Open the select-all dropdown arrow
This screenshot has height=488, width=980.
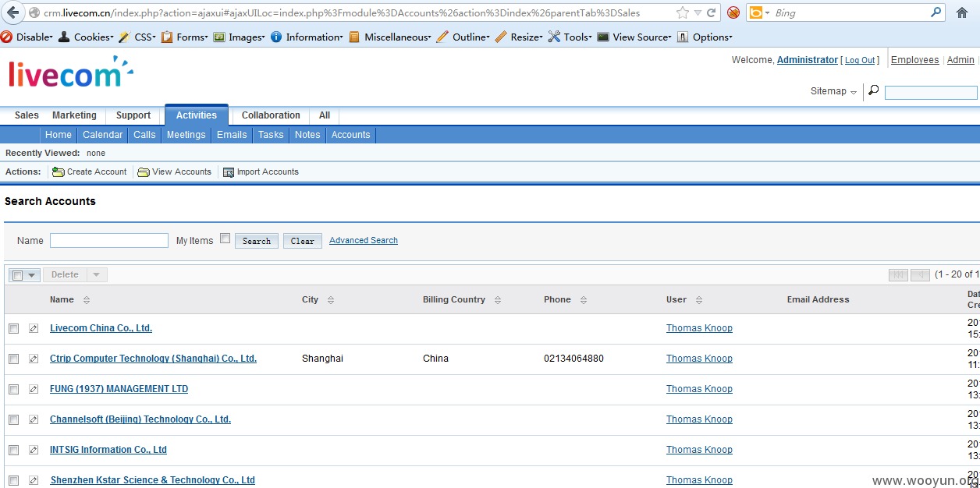32,275
